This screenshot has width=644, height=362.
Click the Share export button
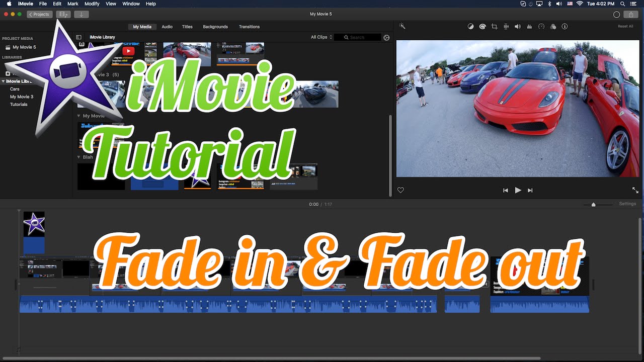[631, 14]
